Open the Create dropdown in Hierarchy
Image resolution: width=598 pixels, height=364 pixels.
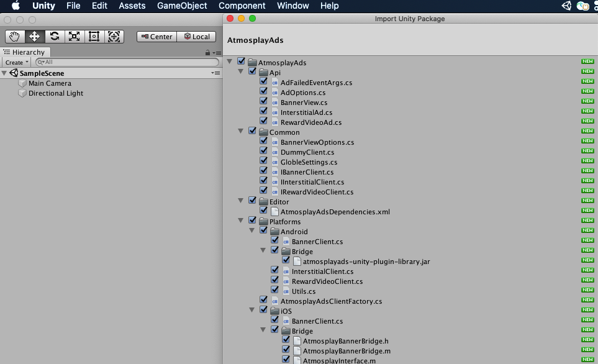17,62
